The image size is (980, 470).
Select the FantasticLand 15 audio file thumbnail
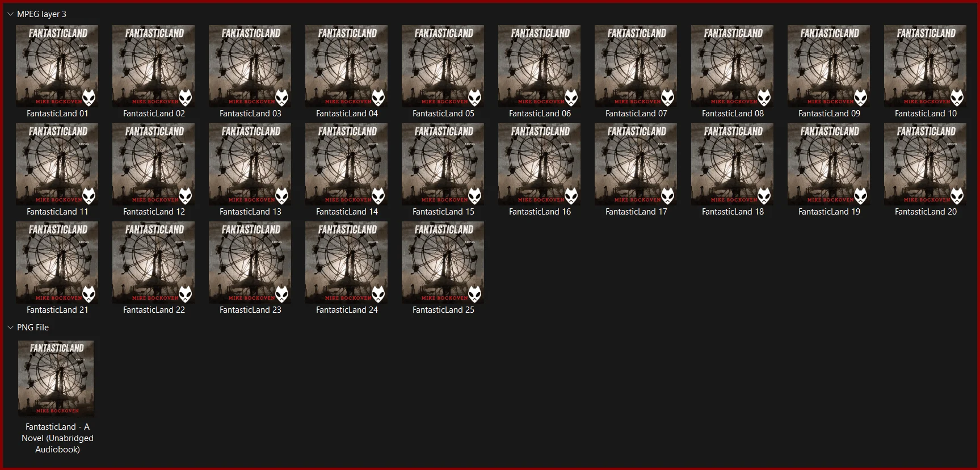tap(443, 164)
